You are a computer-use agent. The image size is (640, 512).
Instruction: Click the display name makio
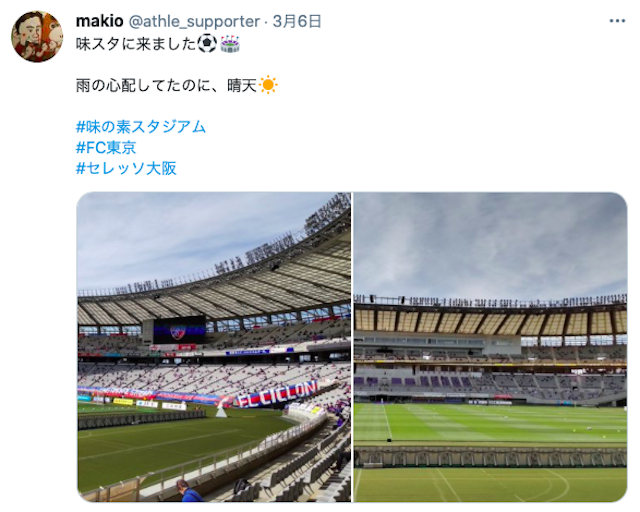click(100, 21)
